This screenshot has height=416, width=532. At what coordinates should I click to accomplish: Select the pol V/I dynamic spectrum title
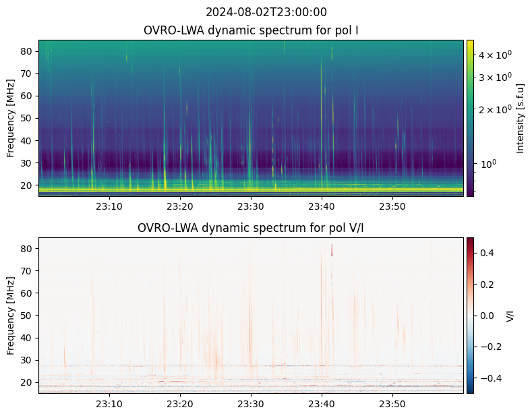pyautogui.click(x=251, y=228)
